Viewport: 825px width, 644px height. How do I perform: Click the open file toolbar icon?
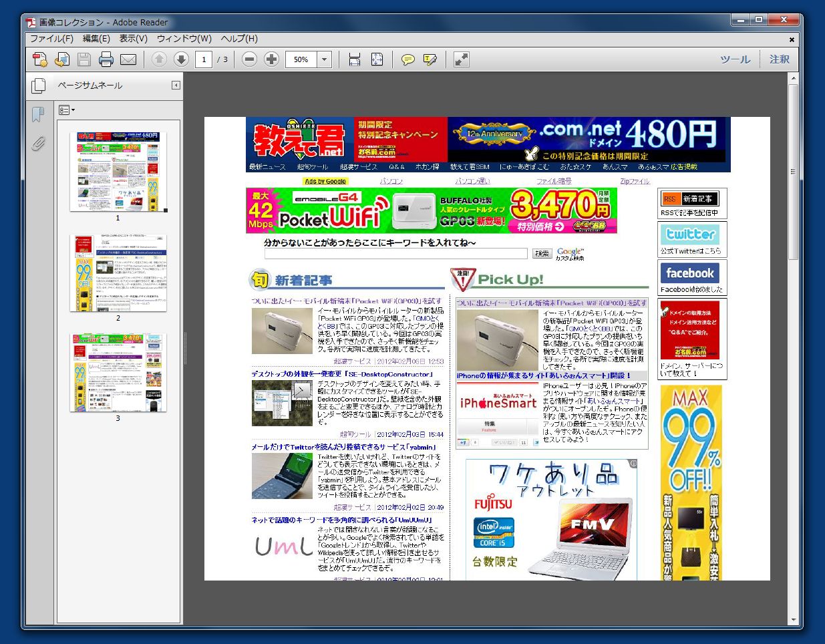[x=61, y=59]
